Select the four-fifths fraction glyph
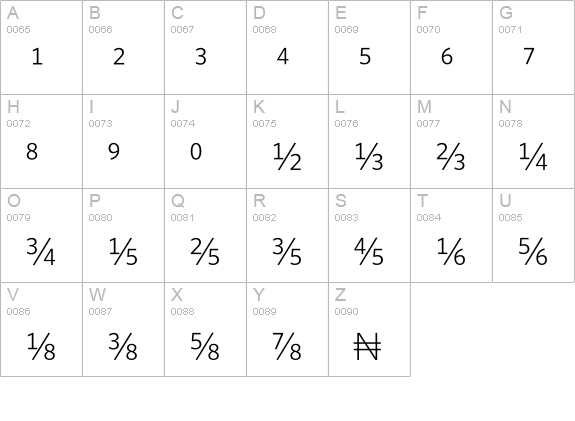 coord(369,251)
